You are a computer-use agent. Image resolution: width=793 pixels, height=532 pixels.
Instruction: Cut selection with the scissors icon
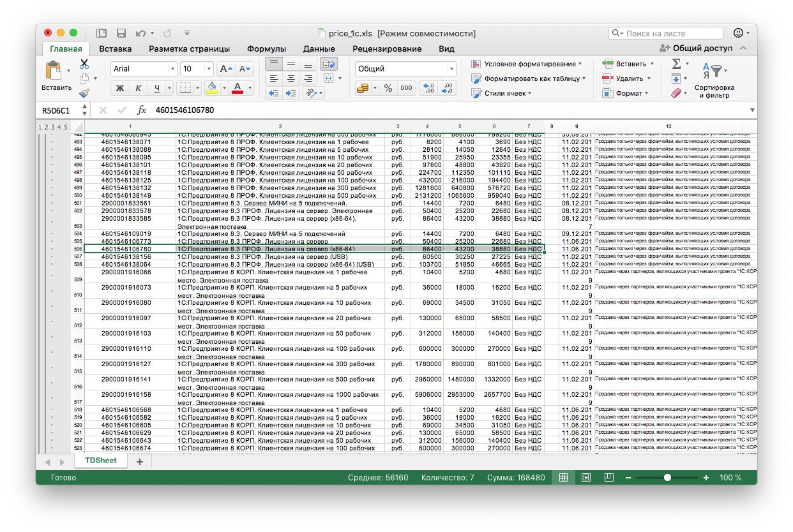[84, 64]
